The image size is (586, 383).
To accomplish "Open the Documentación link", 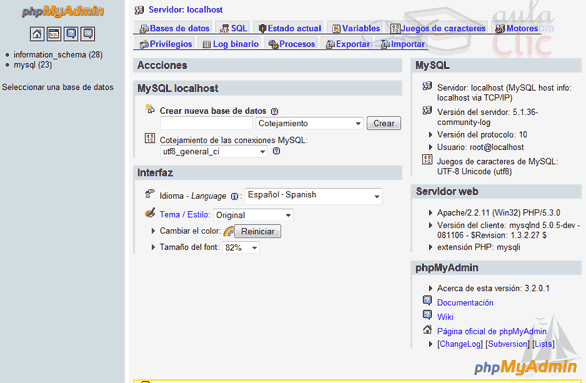I will pos(465,303).
